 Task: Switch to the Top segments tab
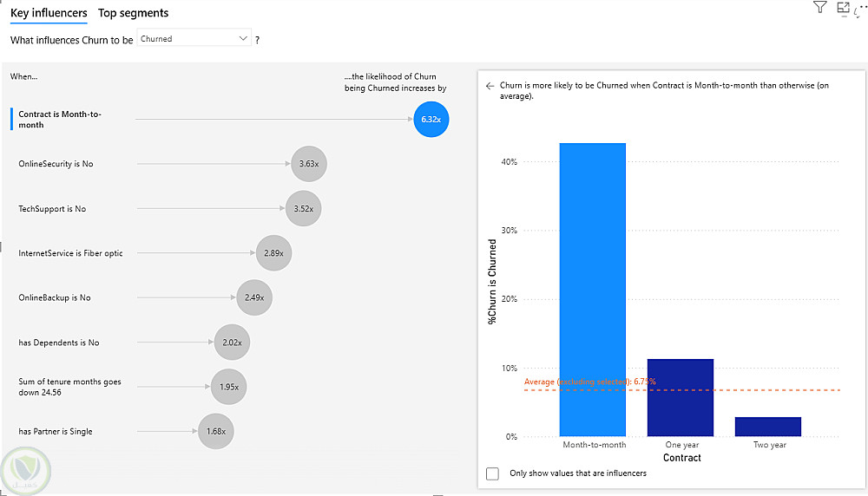click(x=134, y=13)
